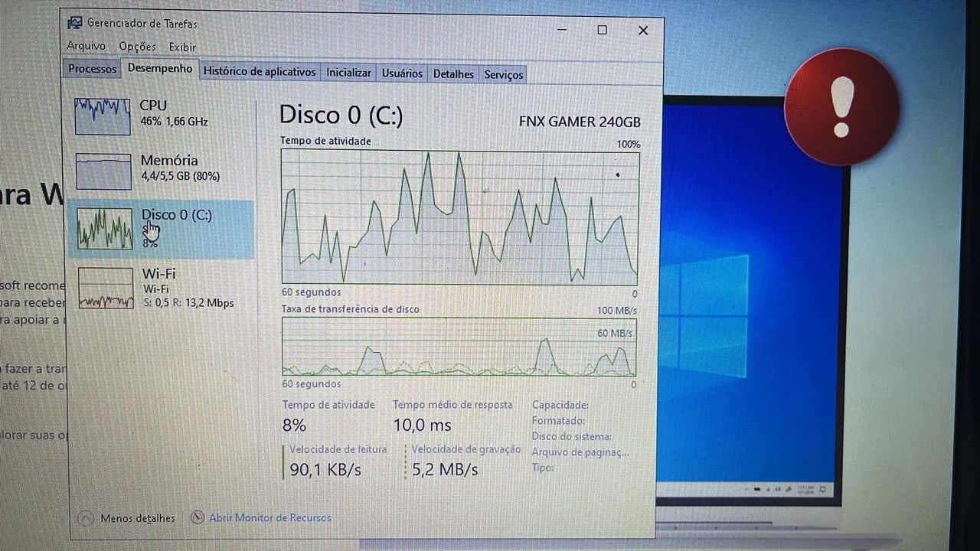Image resolution: width=980 pixels, height=551 pixels.
Task: Select the Wi-Fi network thumbnail graph
Action: 106,288
